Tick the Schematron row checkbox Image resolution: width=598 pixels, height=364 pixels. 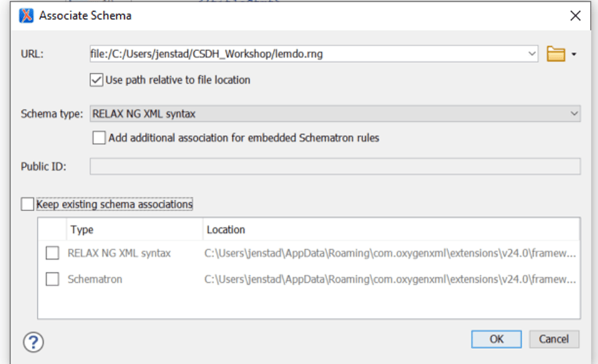pos(52,280)
